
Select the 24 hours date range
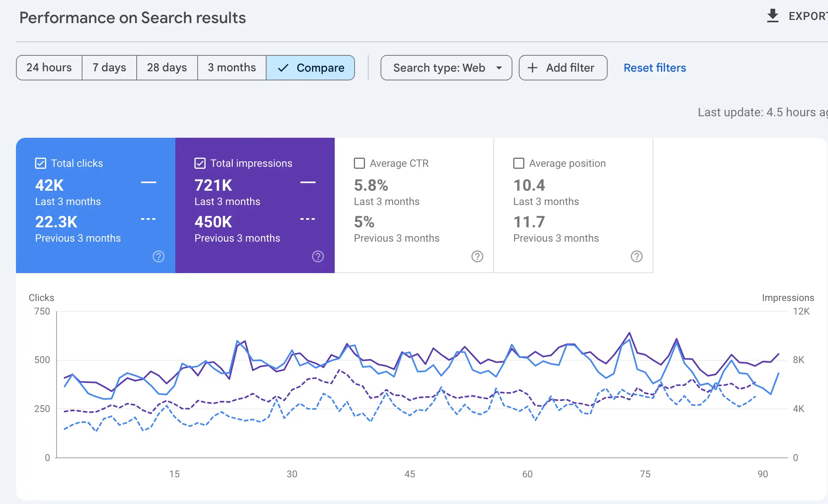pos(49,68)
